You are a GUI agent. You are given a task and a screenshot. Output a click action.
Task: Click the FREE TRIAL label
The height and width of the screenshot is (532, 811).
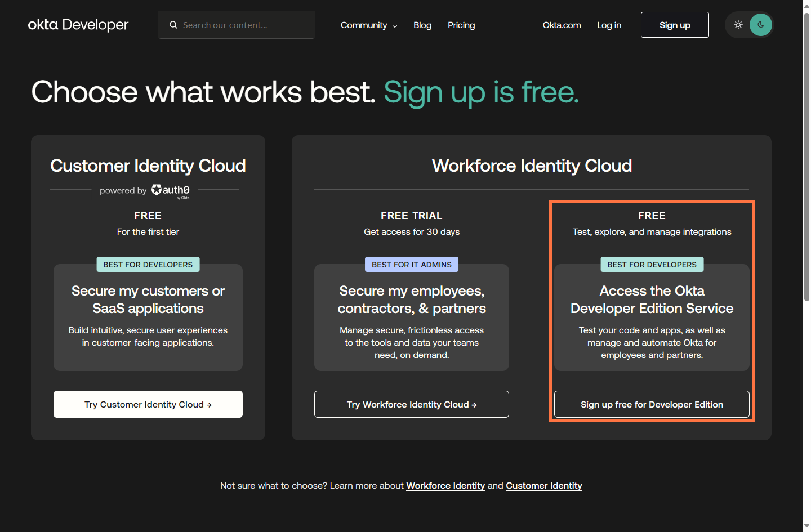pos(412,216)
